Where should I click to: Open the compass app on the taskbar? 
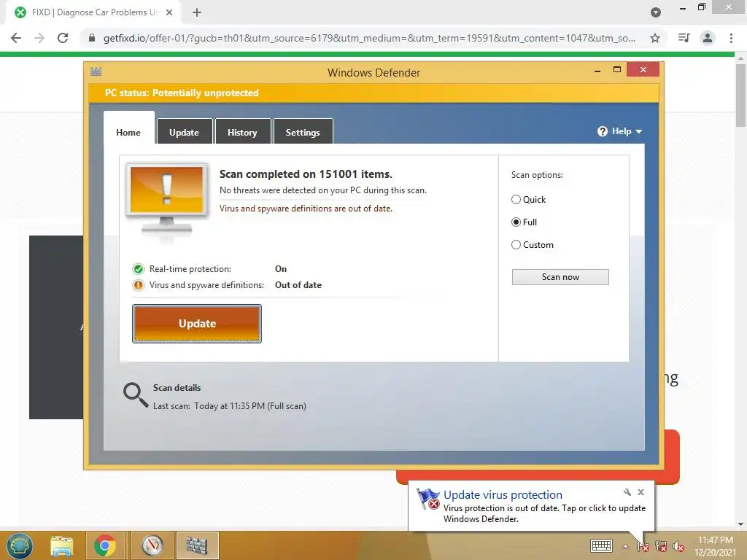pos(152,545)
